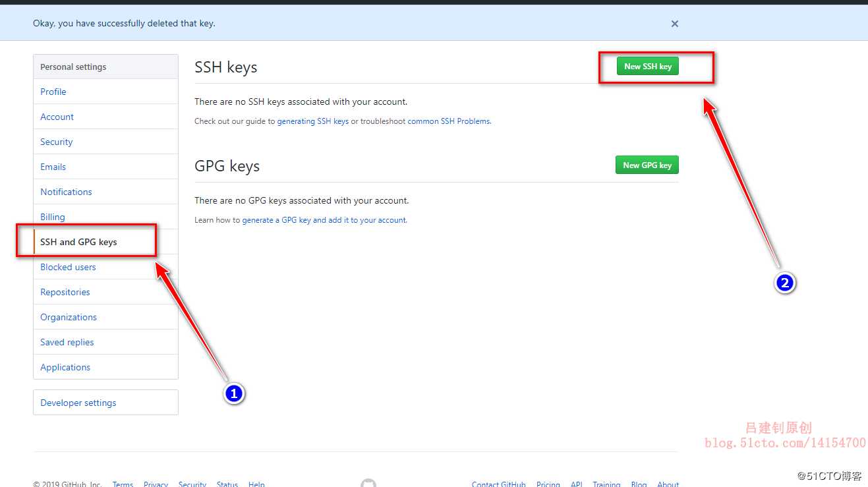Open Developer settings
The height and width of the screenshot is (487, 868).
coord(105,403)
